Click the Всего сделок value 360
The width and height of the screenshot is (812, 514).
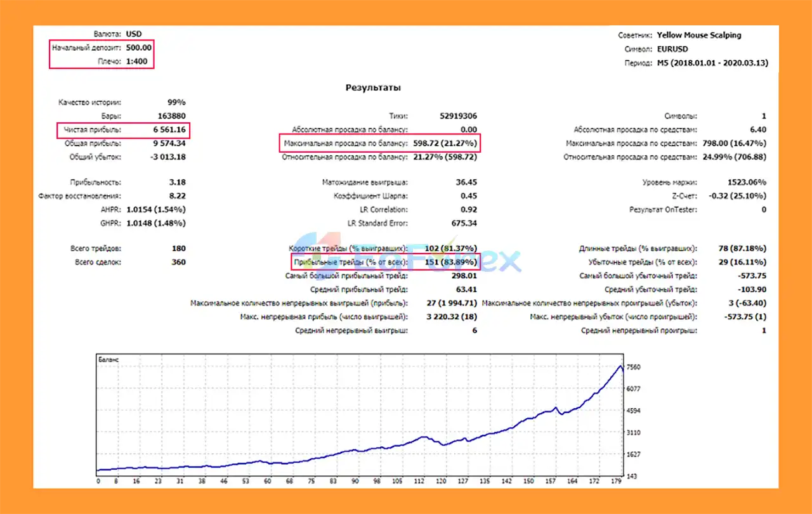[178, 262]
